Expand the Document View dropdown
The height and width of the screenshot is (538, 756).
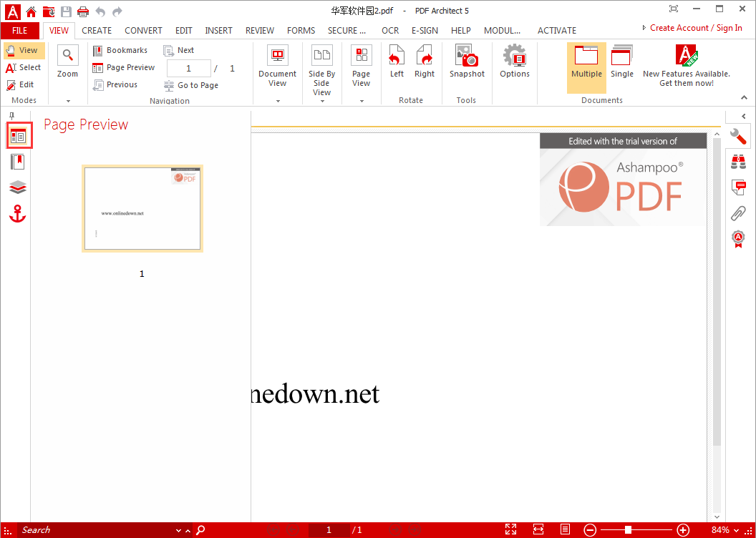pos(278,101)
